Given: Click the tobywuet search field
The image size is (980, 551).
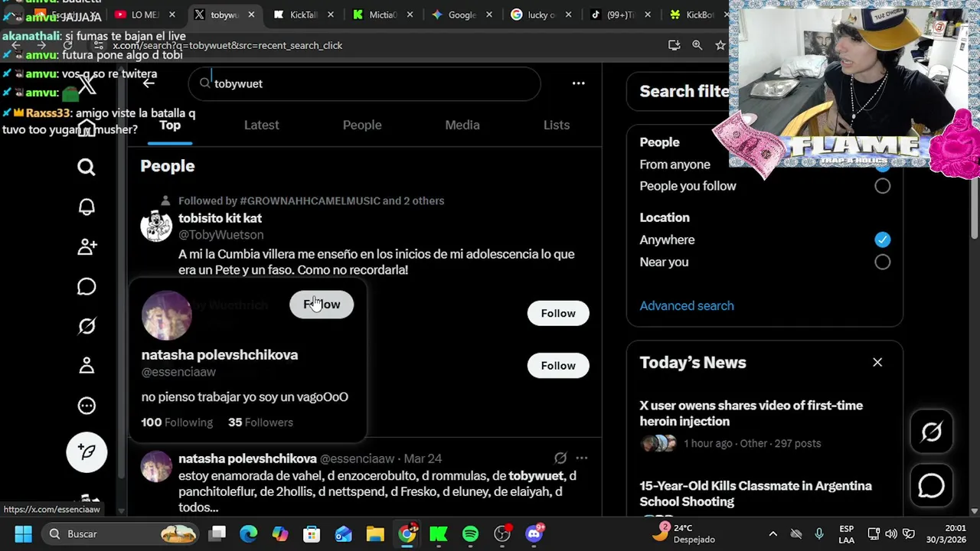Looking at the screenshot, I should pos(364,83).
